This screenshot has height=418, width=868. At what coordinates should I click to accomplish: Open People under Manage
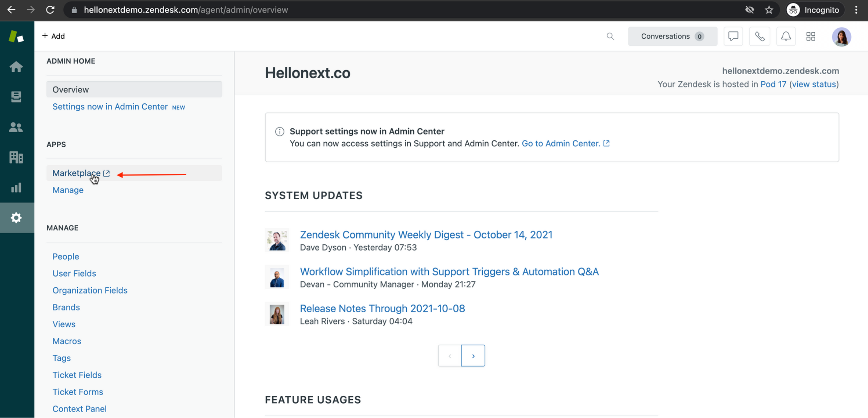[x=66, y=256]
